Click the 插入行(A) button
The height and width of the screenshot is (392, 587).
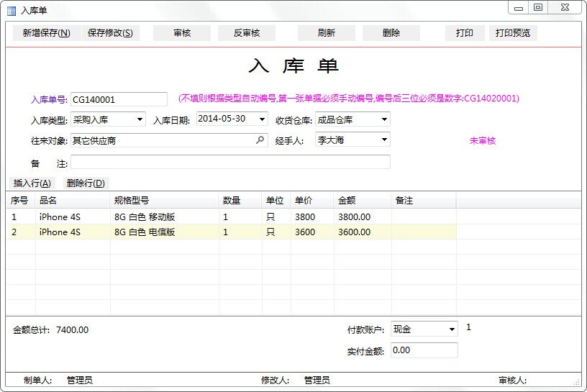point(32,183)
